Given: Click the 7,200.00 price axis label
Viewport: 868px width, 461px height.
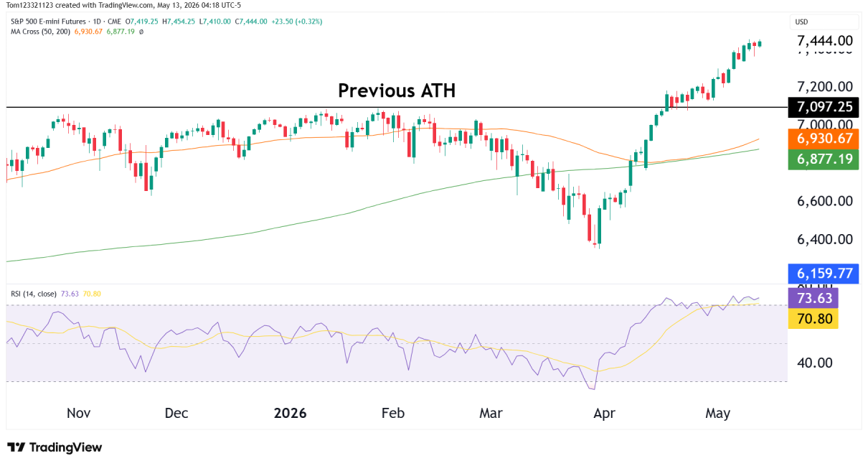Looking at the screenshot, I should coord(825,87).
